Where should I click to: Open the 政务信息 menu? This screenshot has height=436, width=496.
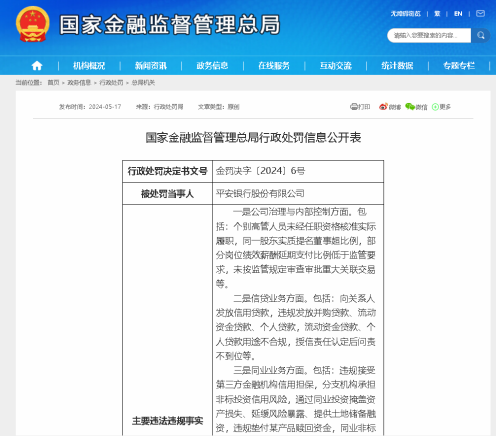[212, 66]
